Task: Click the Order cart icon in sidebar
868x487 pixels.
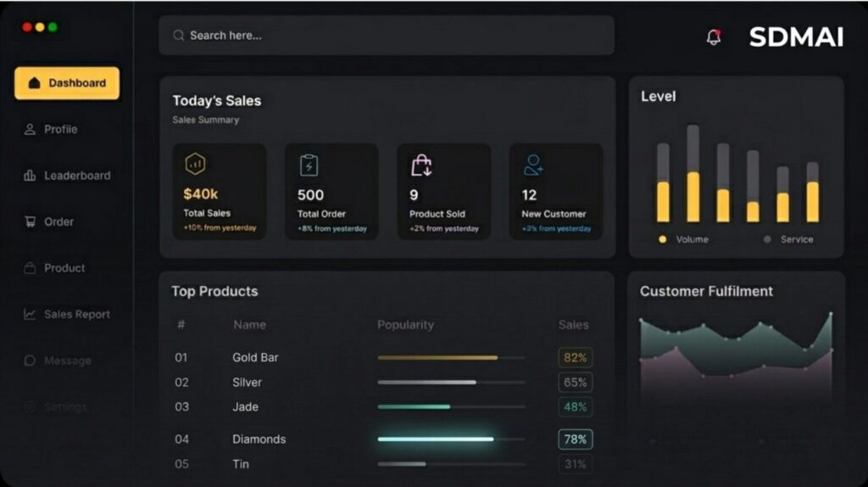Action: [30, 221]
